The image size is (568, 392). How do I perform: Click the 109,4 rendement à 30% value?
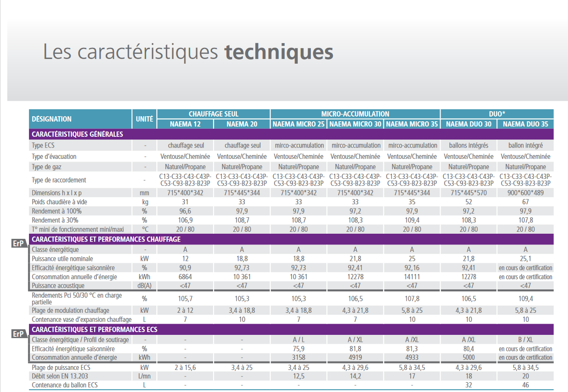tap(412, 220)
